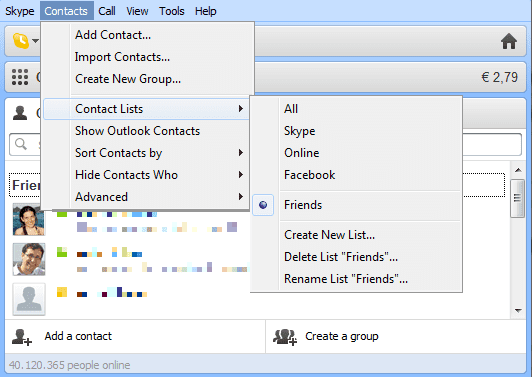Select the Friends radio bullet in submenu
The height and width of the screenshot is (377, 532).
click(263, 205)
